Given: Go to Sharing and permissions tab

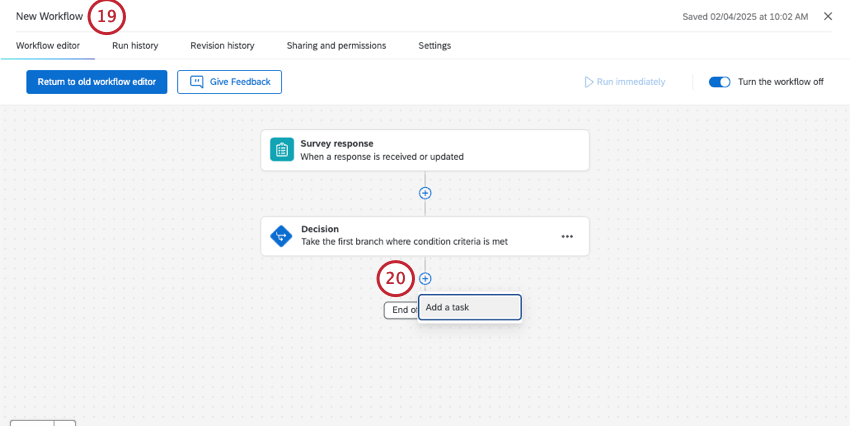Looking at the screenshot, I should [x=336, y=45].
